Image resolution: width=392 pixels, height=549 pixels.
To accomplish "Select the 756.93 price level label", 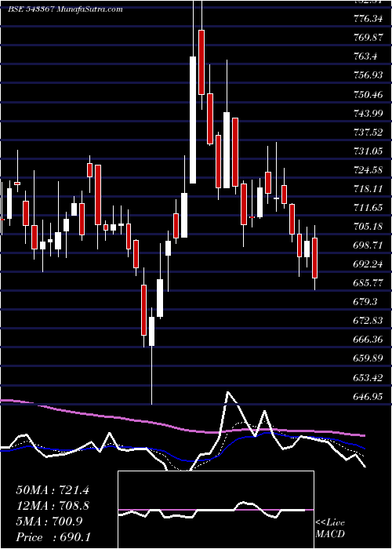I will tap(368, 75).
